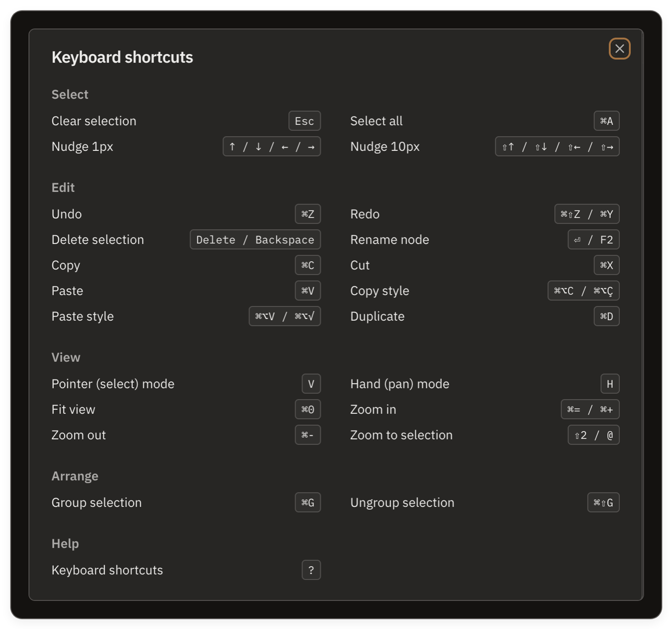
Task: Click the '?' key badge
Action: pyautogui.click(x=311, y=571)
